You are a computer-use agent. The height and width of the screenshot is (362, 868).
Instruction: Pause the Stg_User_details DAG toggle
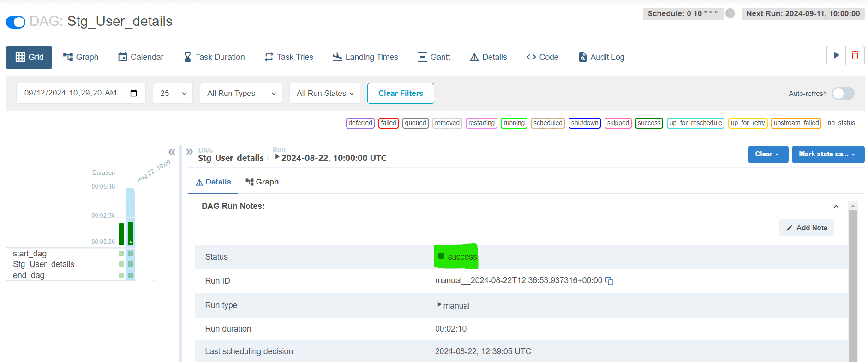(x=16, y=22)
